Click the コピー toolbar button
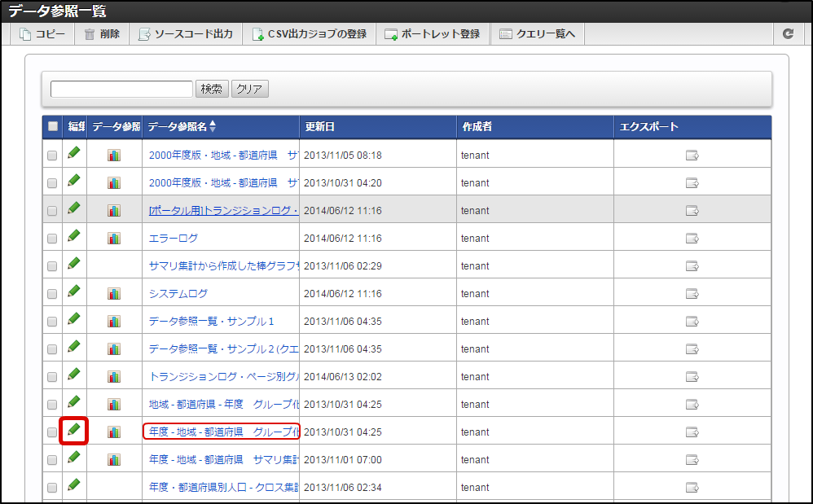813x504 pixels. [42, 34]
